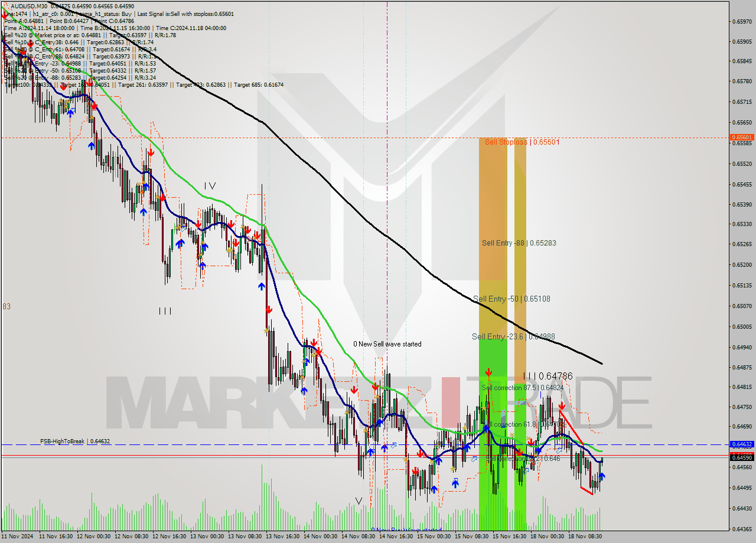Click the blue 0.64632 price tag on axis
The image size is (756, 543).
[742, 444]
